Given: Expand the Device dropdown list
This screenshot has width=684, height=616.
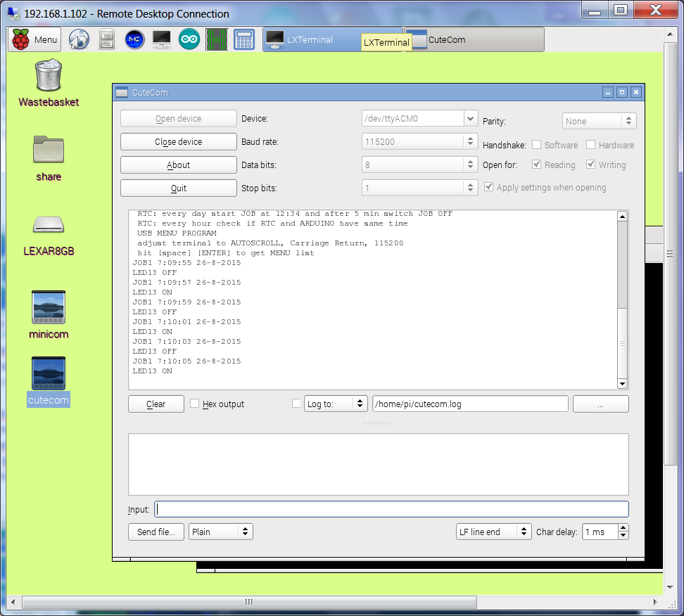Looking at the screenshot, I should click(x=471, y=119).
